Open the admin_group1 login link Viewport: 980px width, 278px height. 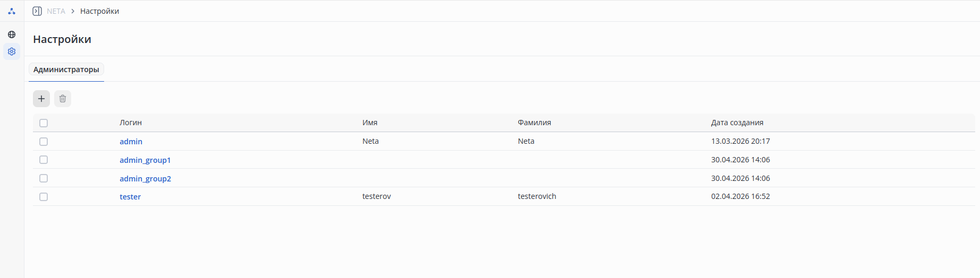pos(145,160)
